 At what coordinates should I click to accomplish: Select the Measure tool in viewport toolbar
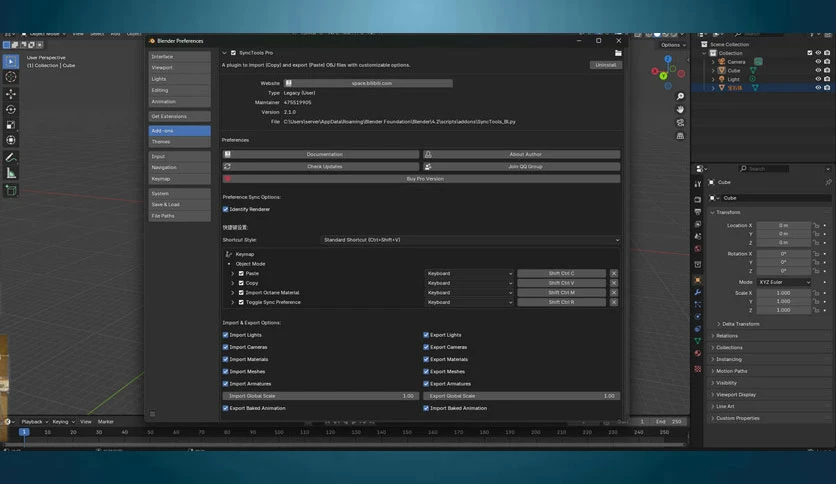(11, 173)
